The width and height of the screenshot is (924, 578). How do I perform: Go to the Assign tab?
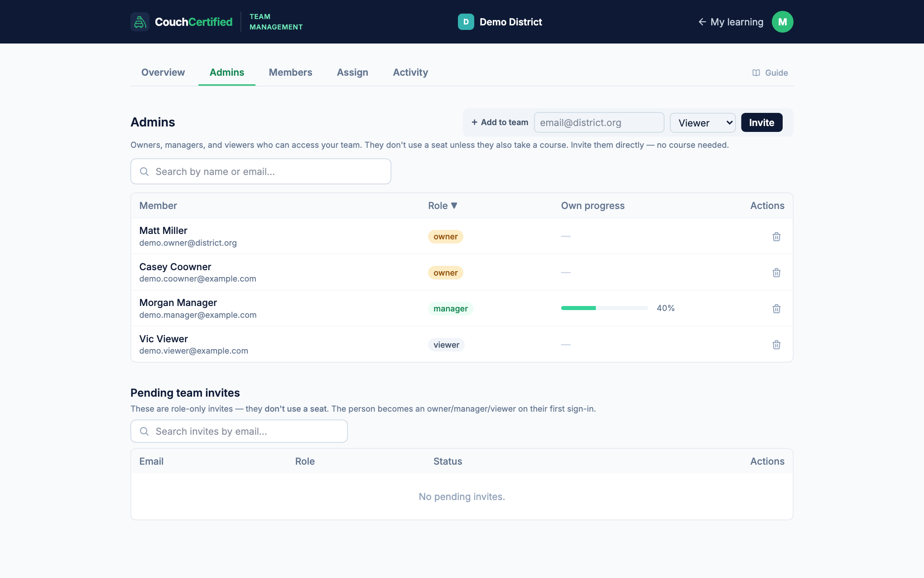pos(352,73)
